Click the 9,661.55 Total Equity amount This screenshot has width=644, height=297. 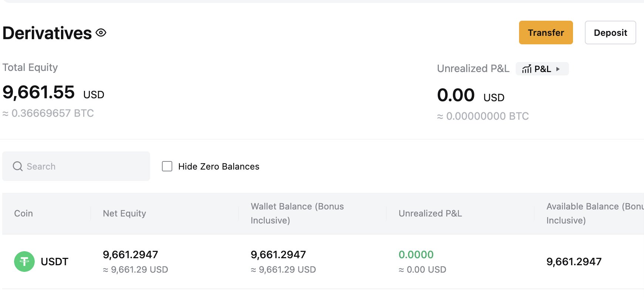pos(38,92)
